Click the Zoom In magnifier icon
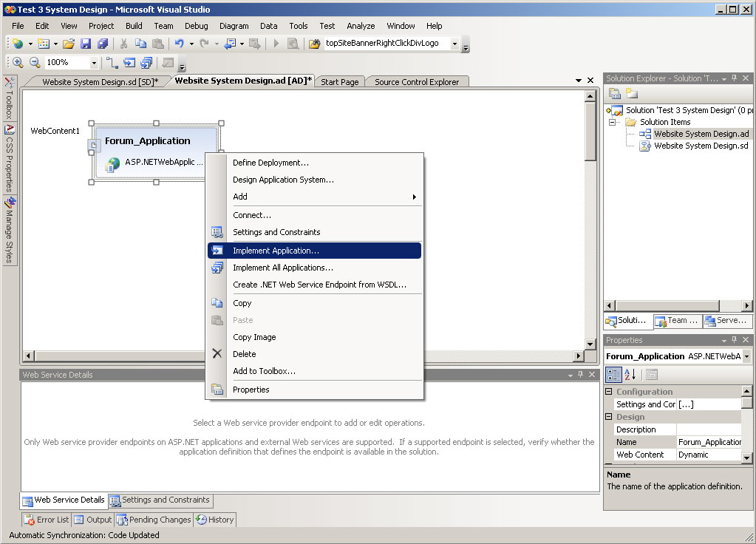 coord(18,62)
